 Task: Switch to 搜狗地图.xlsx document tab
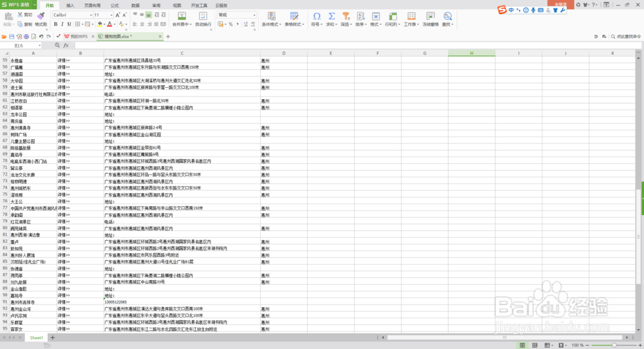(x=129, y=37)
